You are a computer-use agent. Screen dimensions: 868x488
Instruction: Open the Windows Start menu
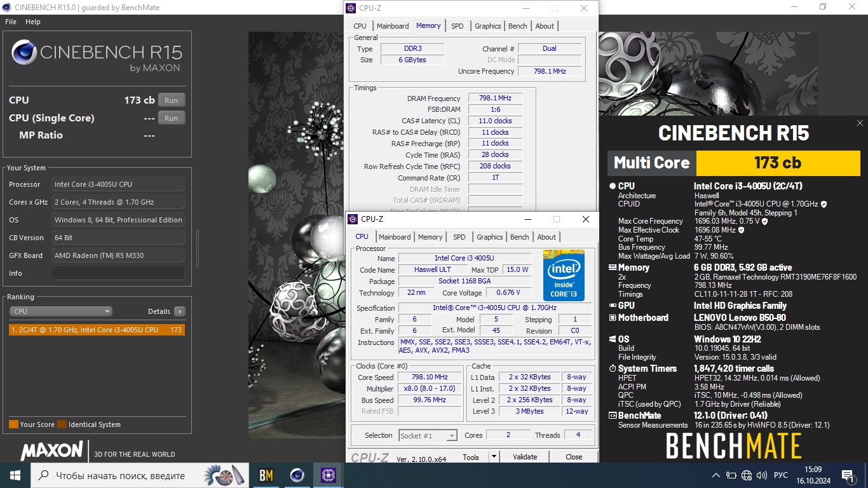(x=15, y=475)
